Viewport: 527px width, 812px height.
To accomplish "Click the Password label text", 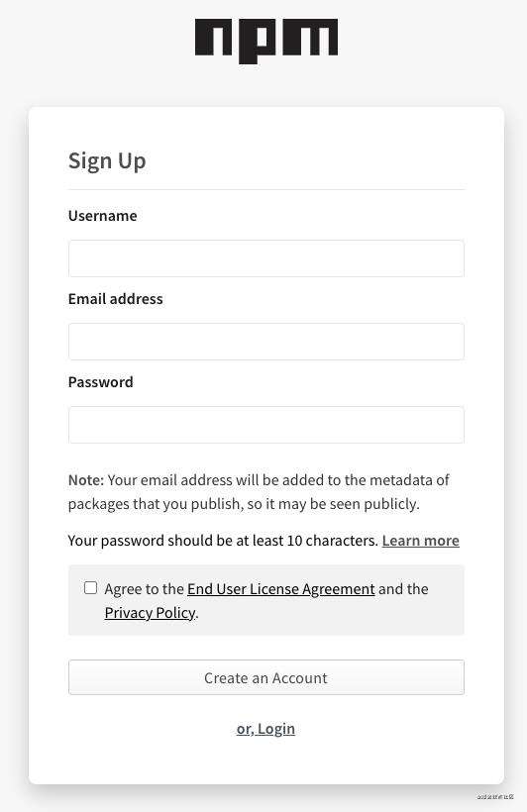I will (x=100, y=382).
